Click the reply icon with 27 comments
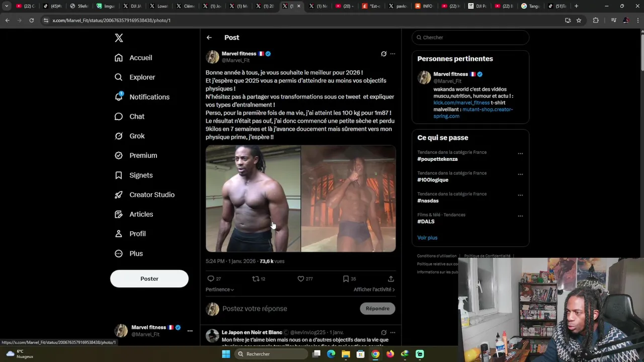Screen dimensions: 644x362 214,279
